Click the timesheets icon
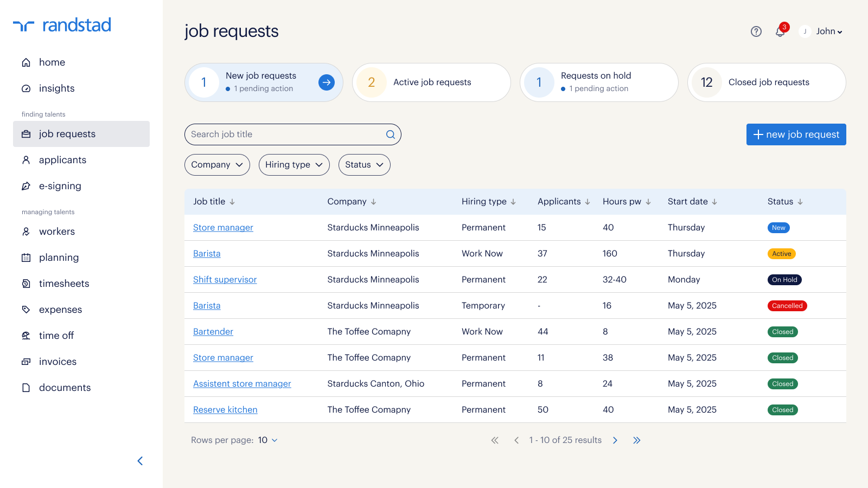The width and height of the screenshot is (868, 488). click(26, 284)
